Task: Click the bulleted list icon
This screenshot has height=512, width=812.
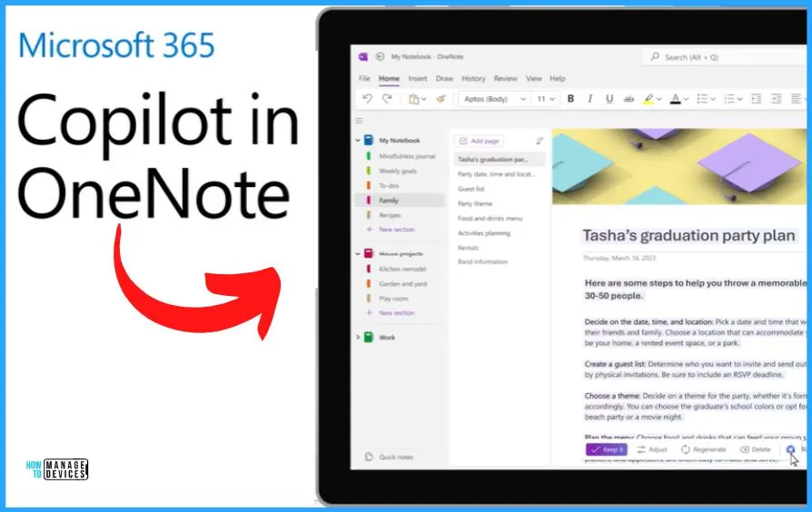Action: (x=702, y=98)
